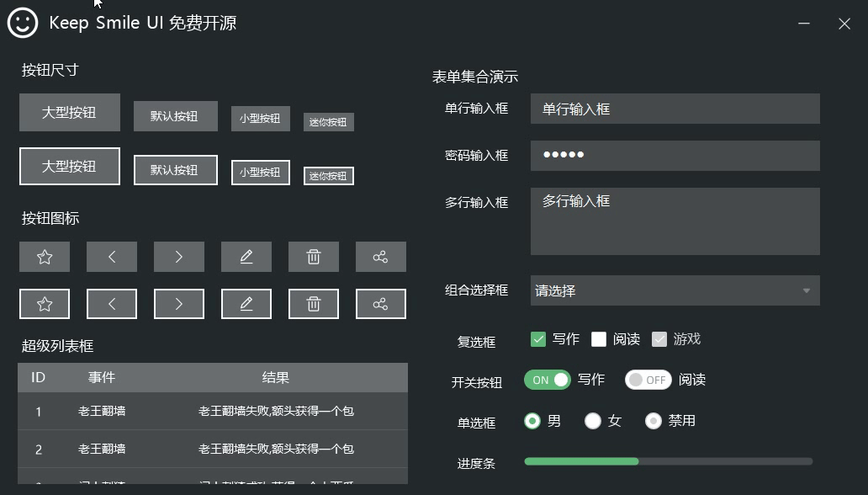Select the solid star icon button

point(44,256)
